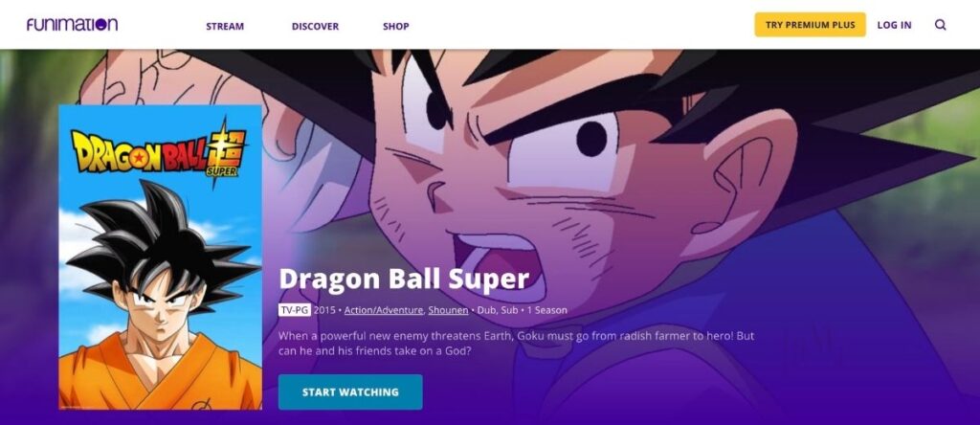This screenshot has width=980, height=425.
Task: Open the DISCOVER menu
Action: click(x=315, y=26)
